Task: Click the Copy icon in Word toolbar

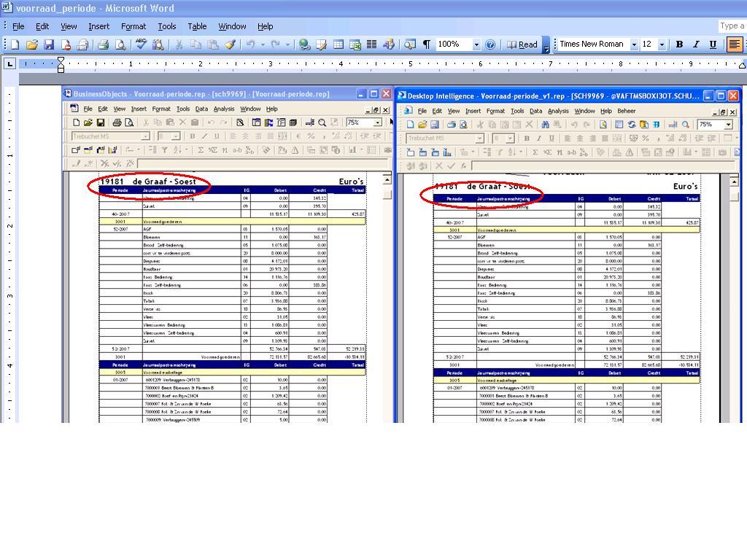Action: [x=196, y=44]
